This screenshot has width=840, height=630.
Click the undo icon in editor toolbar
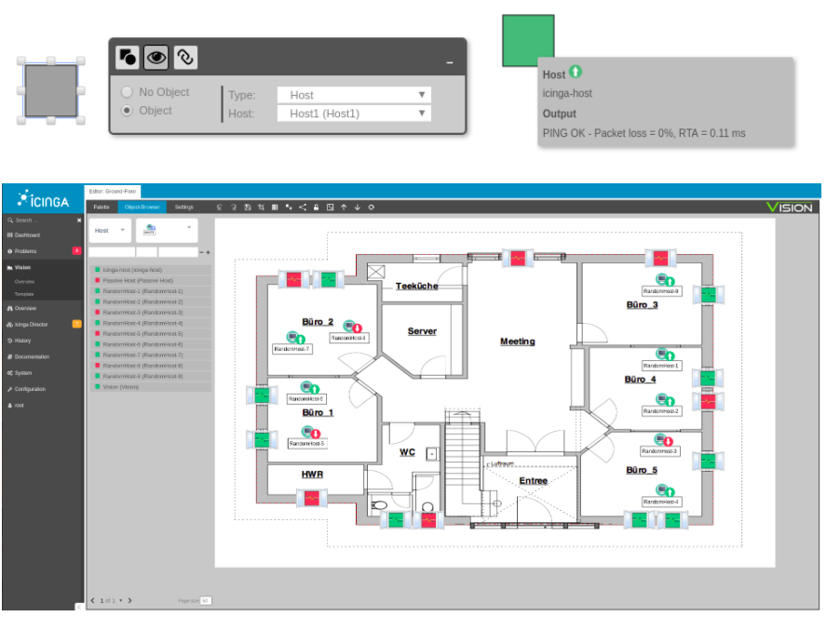click(x=220, y=207)
